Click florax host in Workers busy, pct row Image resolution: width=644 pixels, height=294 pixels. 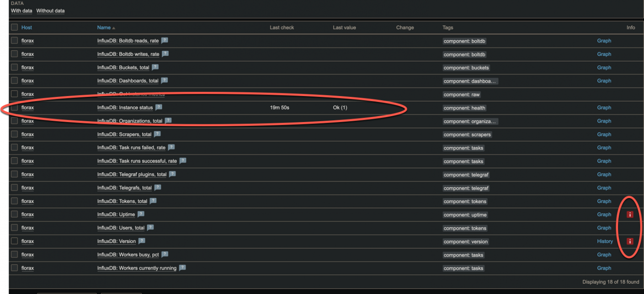click(x=27, y=255)
